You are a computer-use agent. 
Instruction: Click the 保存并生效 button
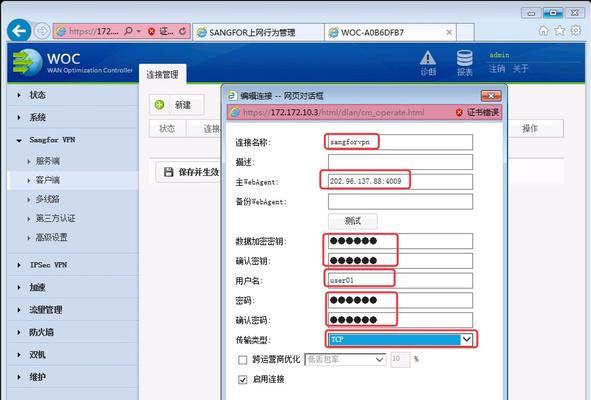click(188, 172)
